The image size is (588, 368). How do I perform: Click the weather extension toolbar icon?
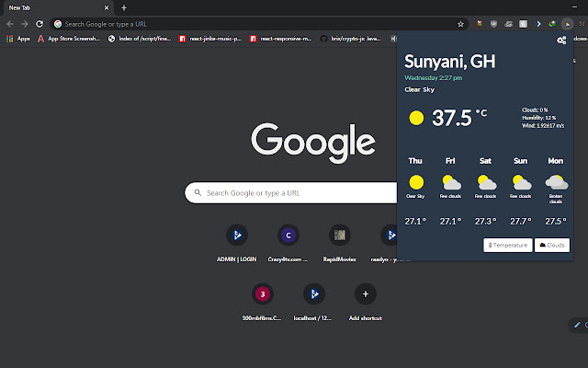568,24
